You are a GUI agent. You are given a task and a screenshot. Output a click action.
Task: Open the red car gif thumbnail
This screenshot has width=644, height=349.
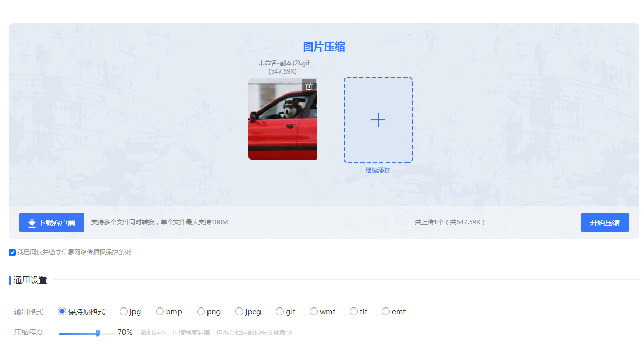pos(283,119)
